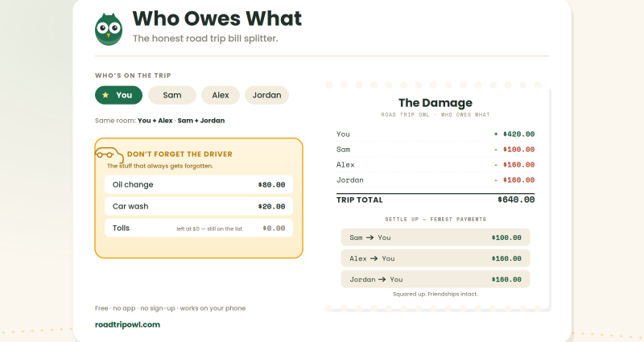Viewport: 644px width, 342px height.
Task: Click the $640.00 trip total value
Action: click(516, 200)
